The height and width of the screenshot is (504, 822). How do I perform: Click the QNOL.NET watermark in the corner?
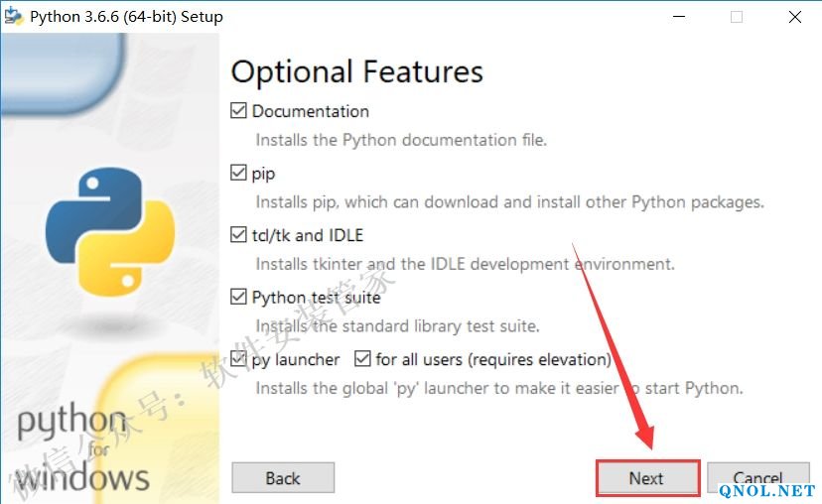pos(766,490)
